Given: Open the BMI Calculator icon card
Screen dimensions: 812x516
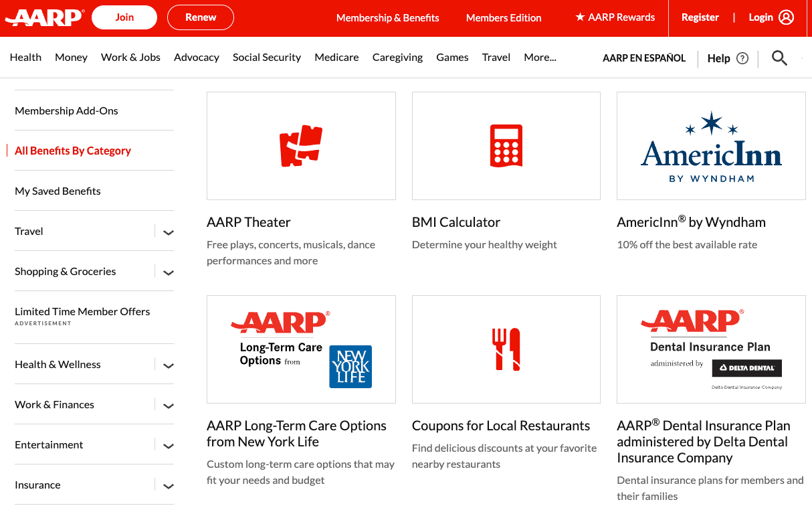Looking at the screenshot, I should point(506,146).
